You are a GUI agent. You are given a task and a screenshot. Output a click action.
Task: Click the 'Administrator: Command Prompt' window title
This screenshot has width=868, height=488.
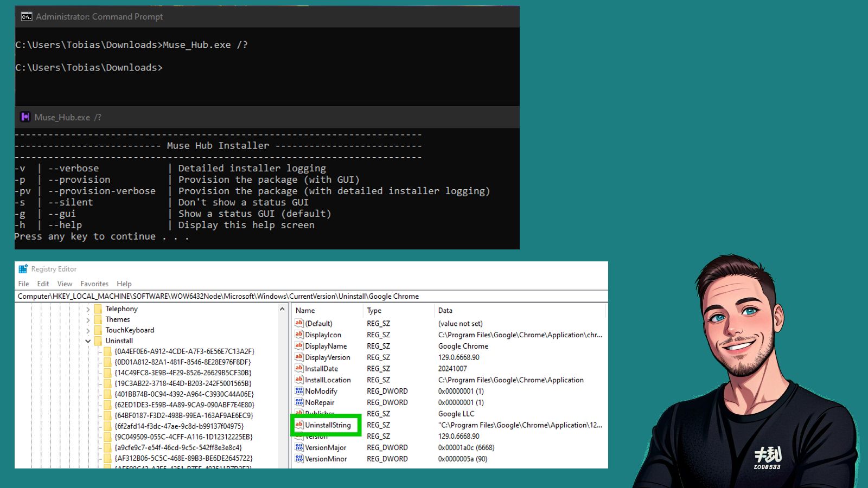pos(99,17)
